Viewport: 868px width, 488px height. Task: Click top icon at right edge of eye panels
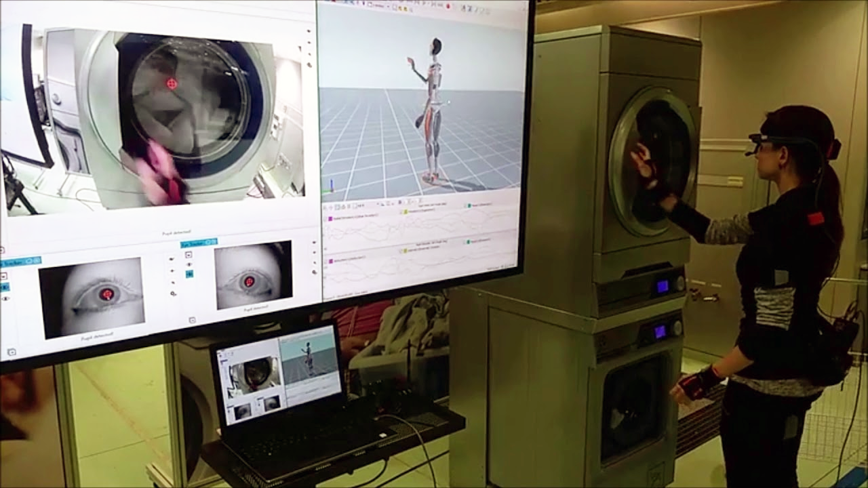click(314, 242)
